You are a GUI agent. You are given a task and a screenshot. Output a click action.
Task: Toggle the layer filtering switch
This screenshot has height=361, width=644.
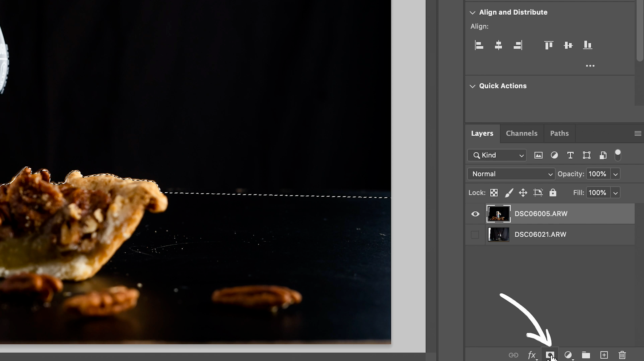(x=618, y=155)
